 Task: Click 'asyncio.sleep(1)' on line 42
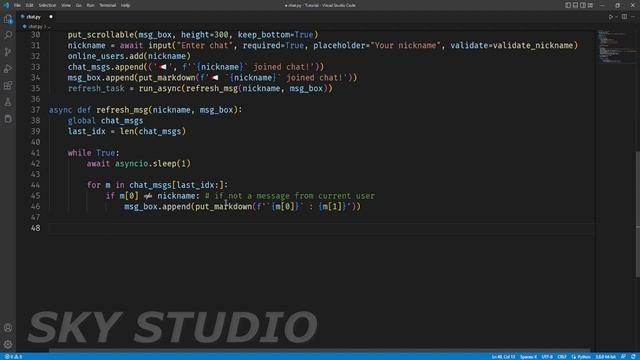(153, 164)
